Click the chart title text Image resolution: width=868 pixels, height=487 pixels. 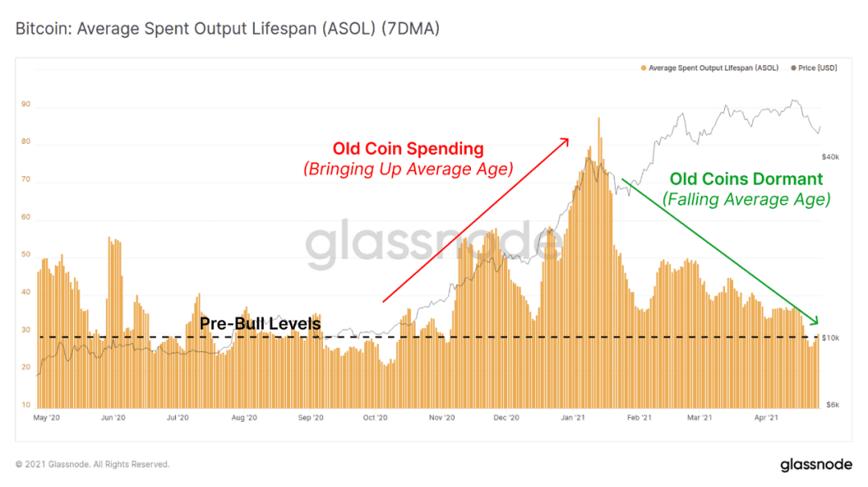[227, 28]
